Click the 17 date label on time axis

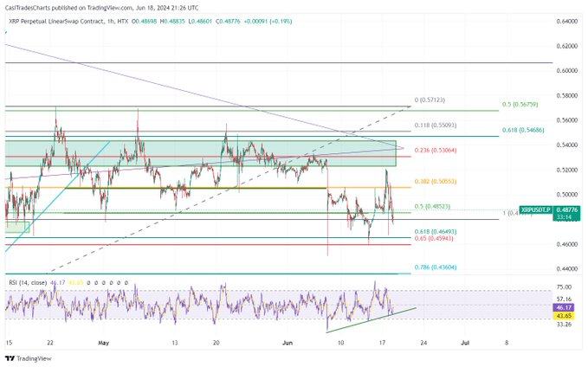[382, 343]
